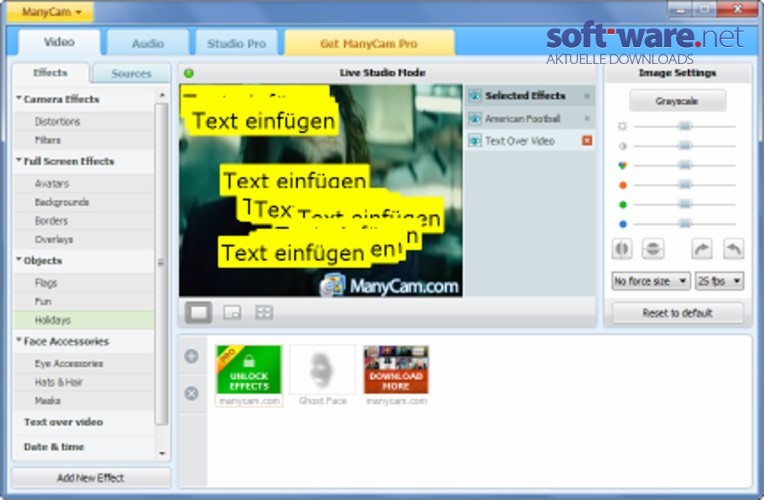Screen dimensions: 764x500
Task: Click the Add New Effect button
Action: (x=91, y=478)
